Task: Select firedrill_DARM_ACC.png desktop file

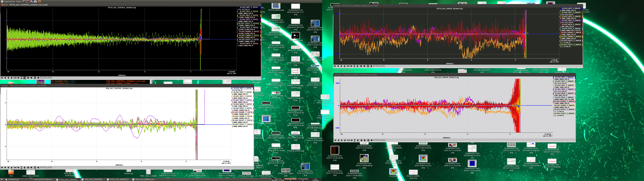Action: point(413,174)
